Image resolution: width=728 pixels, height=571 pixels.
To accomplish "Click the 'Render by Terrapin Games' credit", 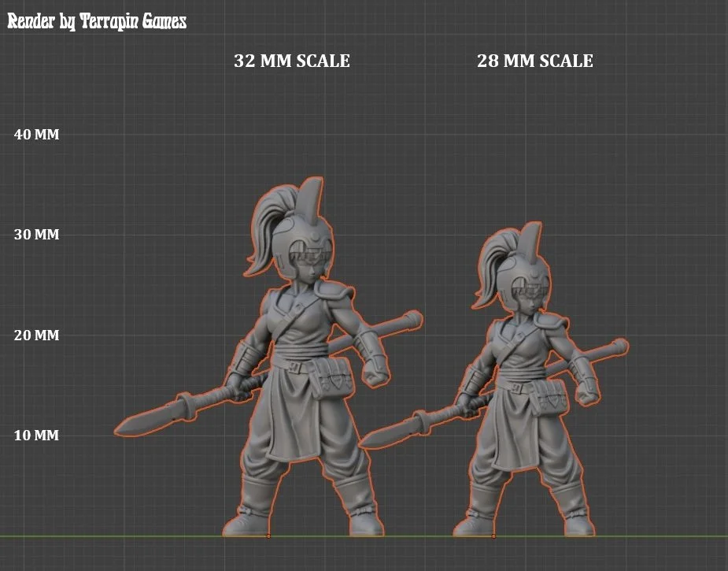I will 97,21.
